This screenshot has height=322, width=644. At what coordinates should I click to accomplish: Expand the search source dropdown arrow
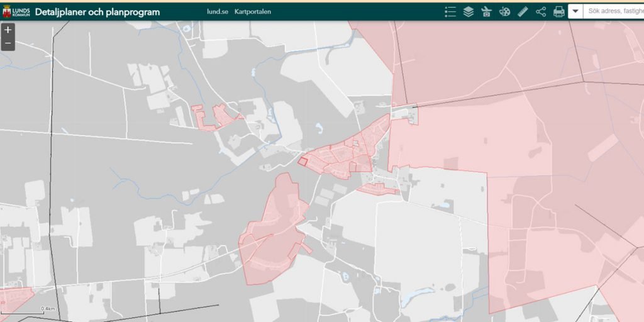pyautogui.click(x=576, y=11)
